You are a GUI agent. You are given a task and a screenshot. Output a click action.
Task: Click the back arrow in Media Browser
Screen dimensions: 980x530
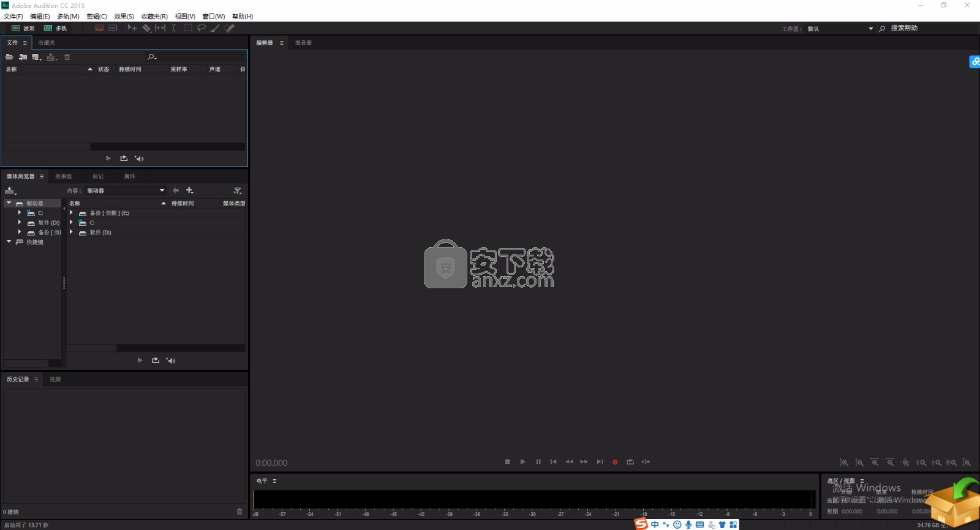176,190
